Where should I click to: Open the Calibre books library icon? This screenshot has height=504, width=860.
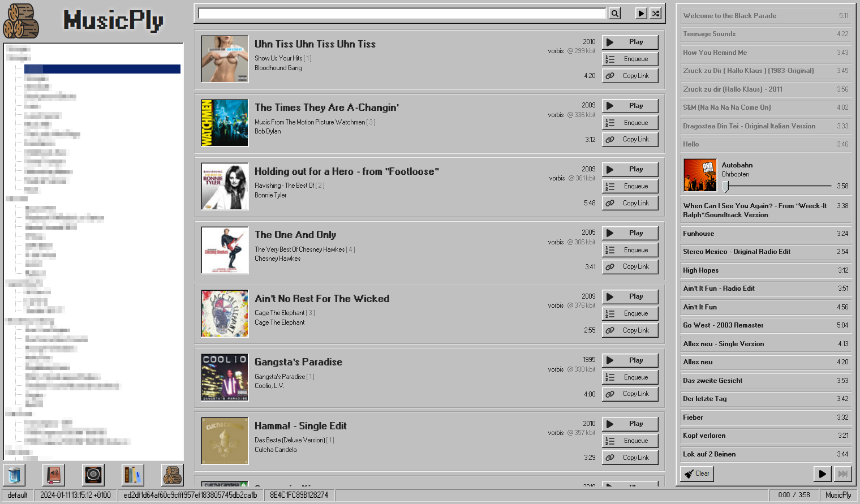(133, 475)
